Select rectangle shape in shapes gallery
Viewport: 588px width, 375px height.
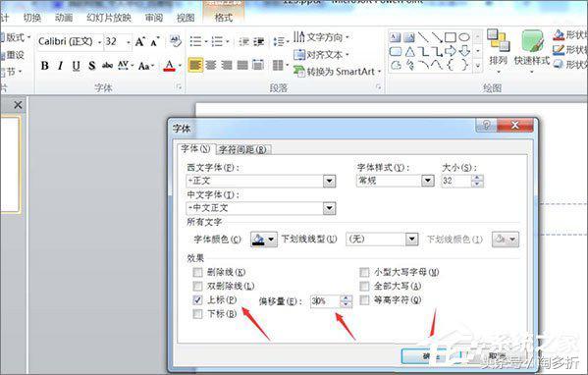click(x=451, y=37)
